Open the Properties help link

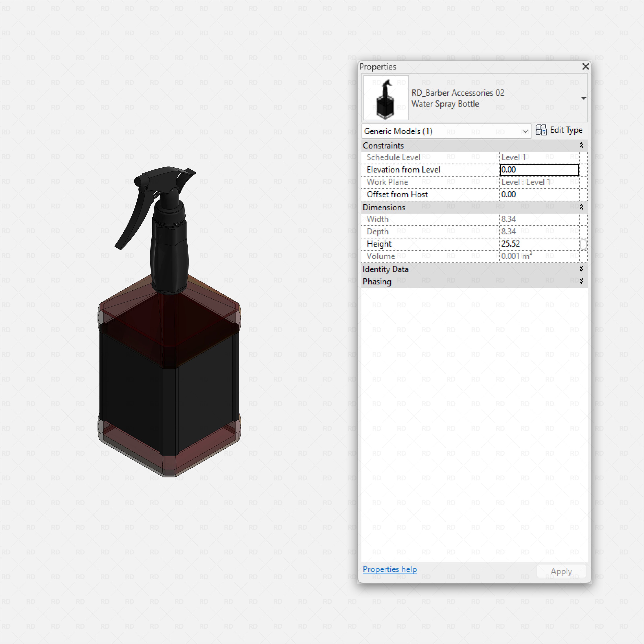click(x=390, y=569)
